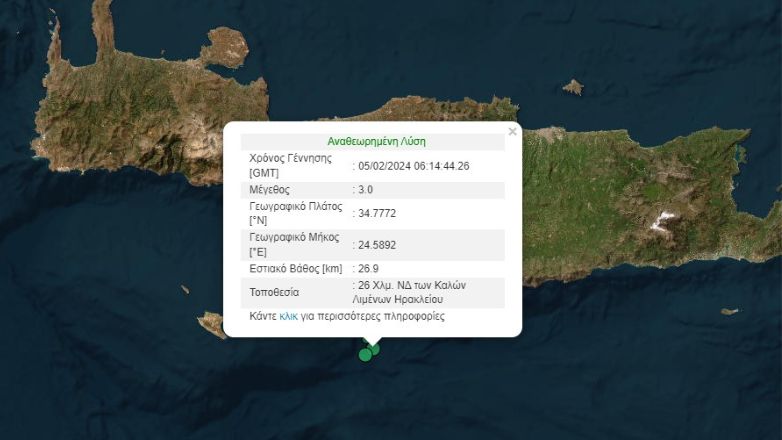Viewport: 782px width, 440px height.
Task: Select the left green earthquake marker
Action: (x=366, y=353)
